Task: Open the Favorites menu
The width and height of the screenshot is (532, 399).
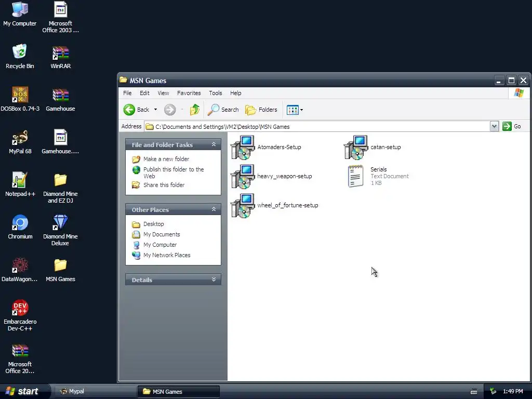Action: tap(189, 93)
